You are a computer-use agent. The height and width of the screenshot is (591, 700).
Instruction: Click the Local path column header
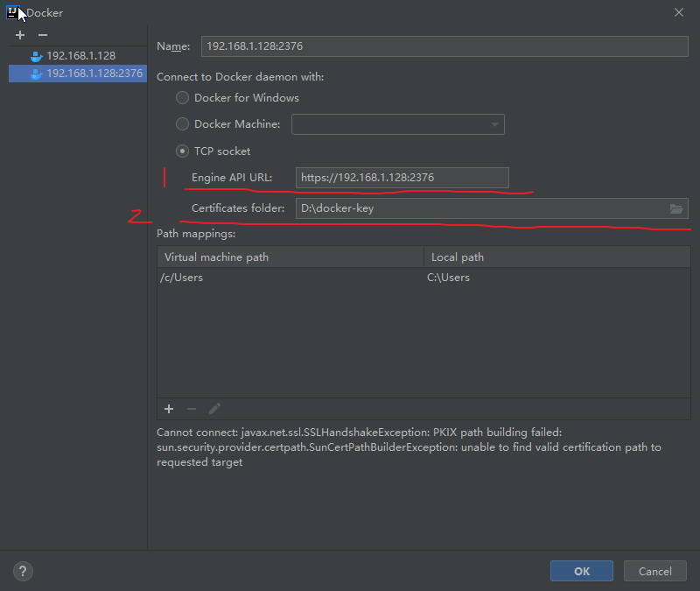[556, 257]
